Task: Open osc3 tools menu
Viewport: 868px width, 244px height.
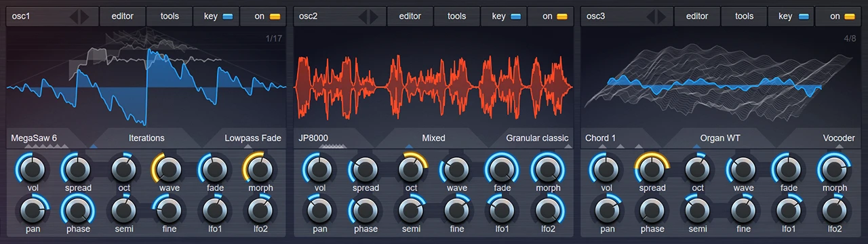Action: (x=745, y=16)
